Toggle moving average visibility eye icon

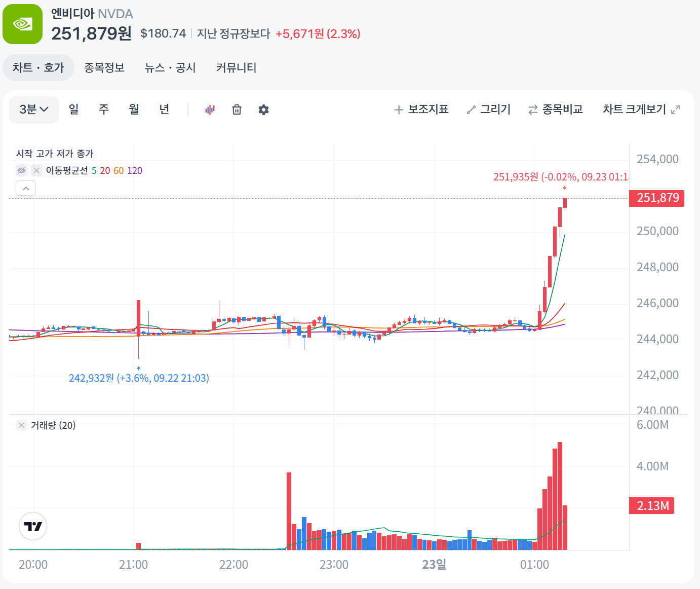click(21, 170)
